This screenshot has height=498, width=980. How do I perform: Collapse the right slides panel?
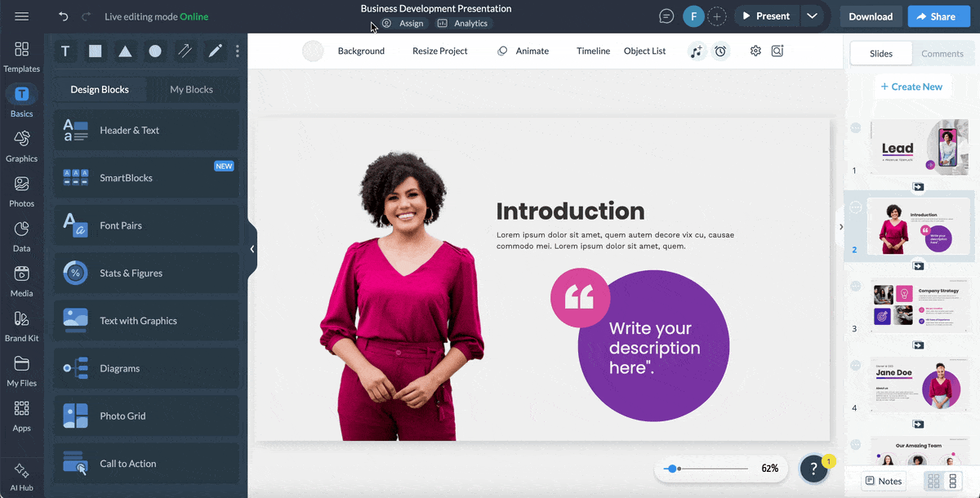point(840,227)
